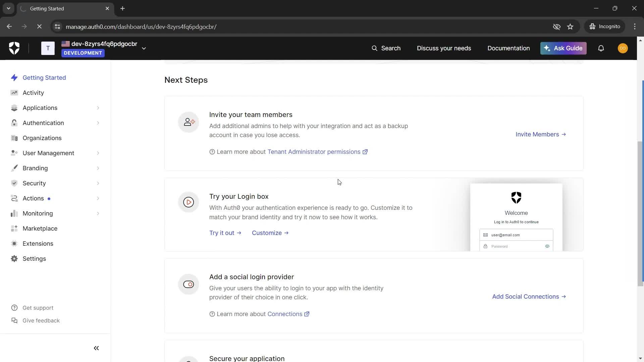Expand the Security submenu chevron
Screen dimensions: 644x362
pyautogui.click(x=98, y=183)
